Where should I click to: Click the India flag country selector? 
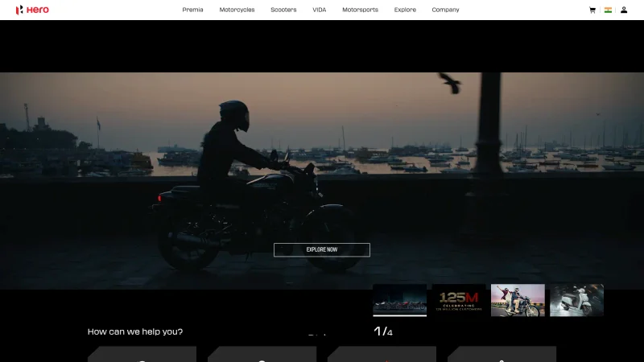pyautogui.click(x=608, y=10)
